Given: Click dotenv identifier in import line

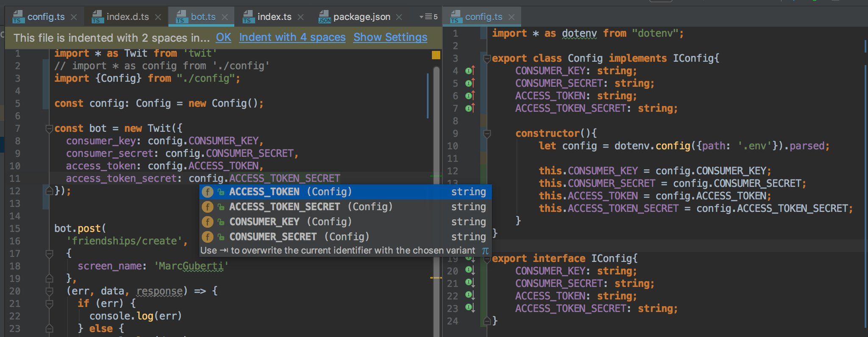Looking at the screenshot, I should [x=579, y=33].
